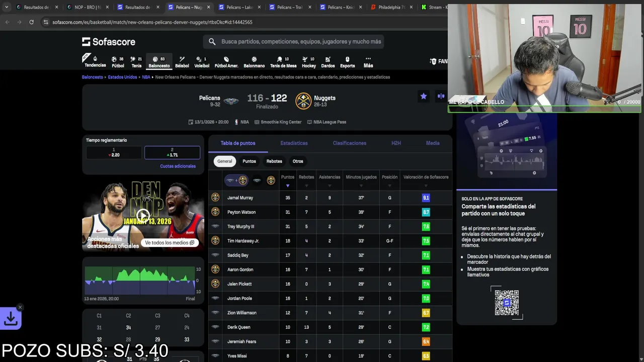Sort table by Minutos jugados column
Screen dimensions: 644x362
361,180
